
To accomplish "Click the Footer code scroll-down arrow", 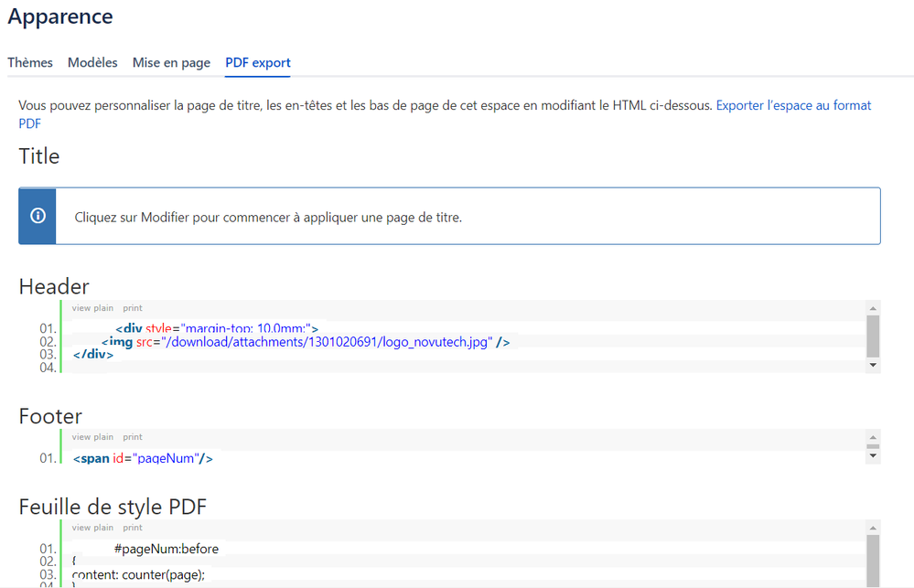I will [873, 455].
